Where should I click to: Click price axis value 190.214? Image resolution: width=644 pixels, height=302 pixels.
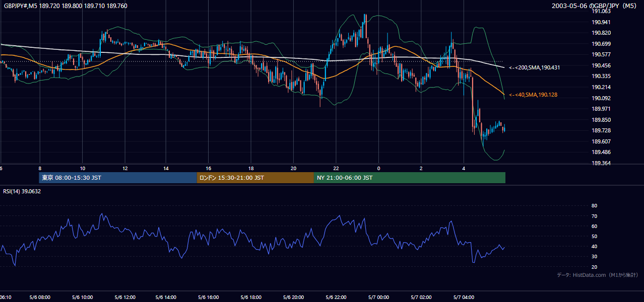tap(601, 87)
